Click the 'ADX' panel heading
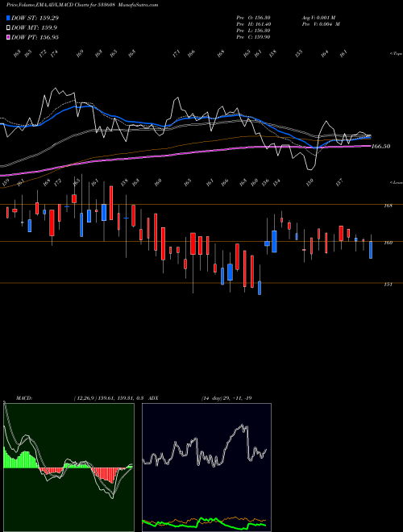The image size is (403, 532). [153, 398]
